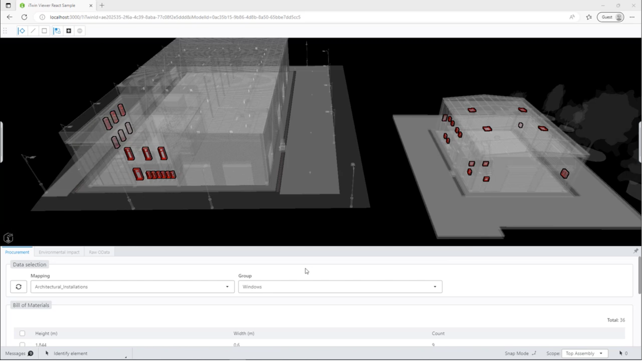This screenshot has width=644, height=362.
Task: Select the rectangle area measurement tool
Action: coord(44,31)
